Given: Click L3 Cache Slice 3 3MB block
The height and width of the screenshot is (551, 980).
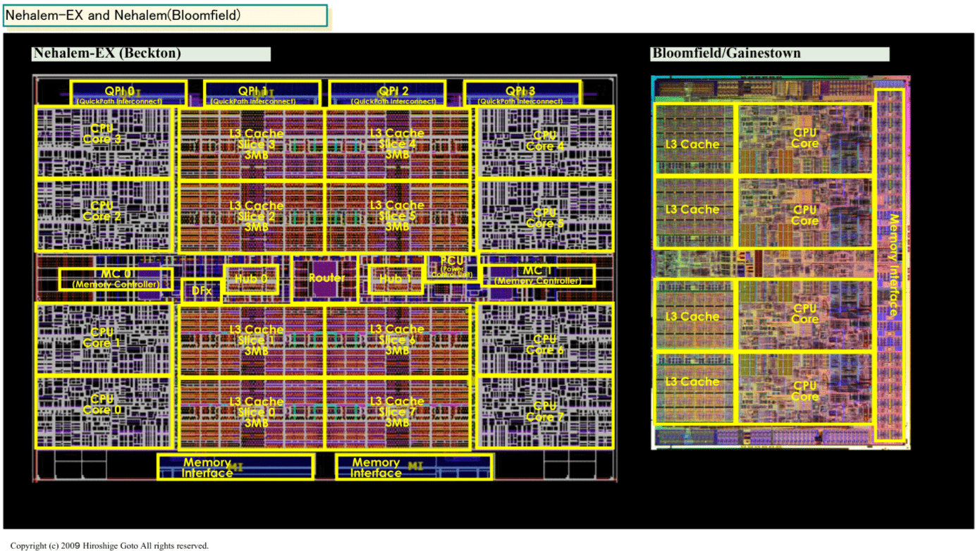Looking at the screenshot, I should point(251,145).
